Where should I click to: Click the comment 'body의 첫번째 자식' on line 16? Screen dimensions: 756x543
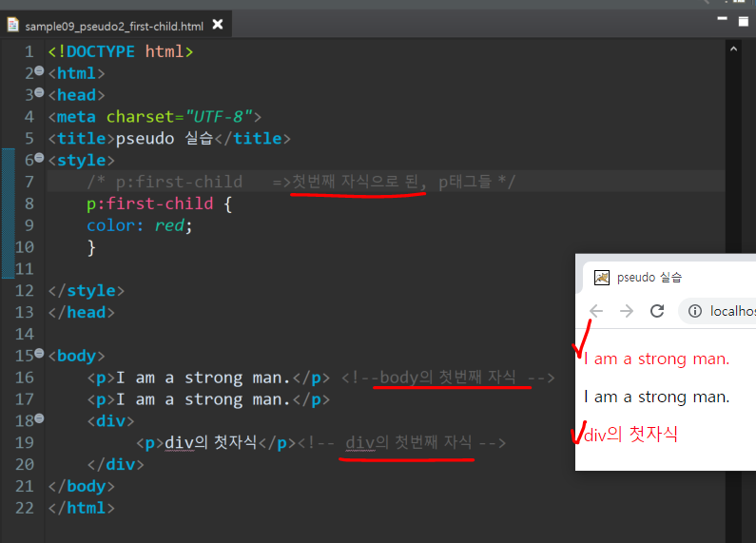click(x=448, y=378)
